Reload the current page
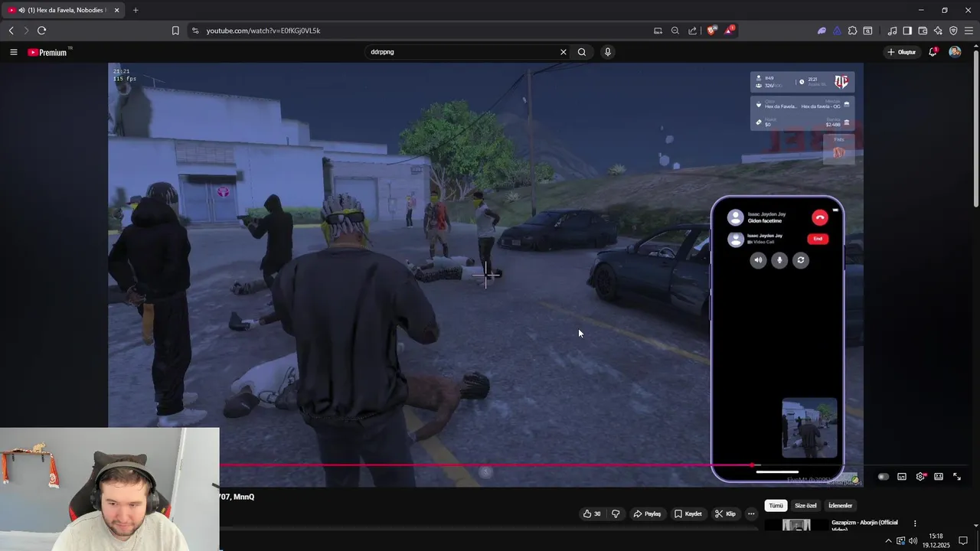The height and width of the screenshot is (551, 980). tap(41, 31)
